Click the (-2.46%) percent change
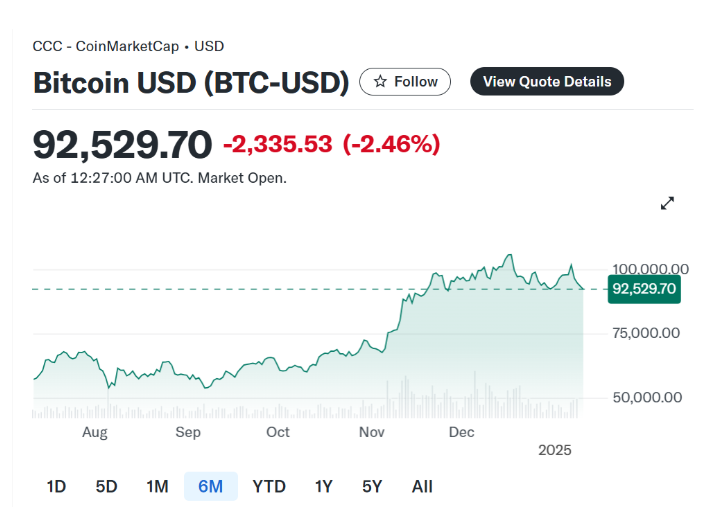The width and height of the screenshot is (711, 507). pos(391,144)
